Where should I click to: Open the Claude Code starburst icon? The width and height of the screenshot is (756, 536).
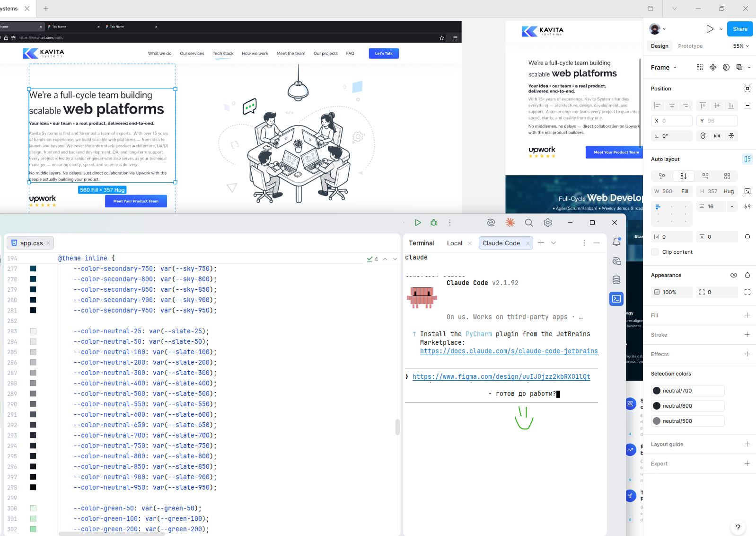click(x=510, y=223)
